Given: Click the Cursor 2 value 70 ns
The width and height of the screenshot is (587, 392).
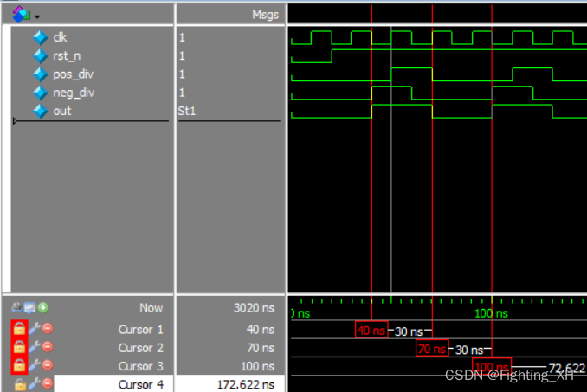Looking at the screenshot, I should [261, 348].
